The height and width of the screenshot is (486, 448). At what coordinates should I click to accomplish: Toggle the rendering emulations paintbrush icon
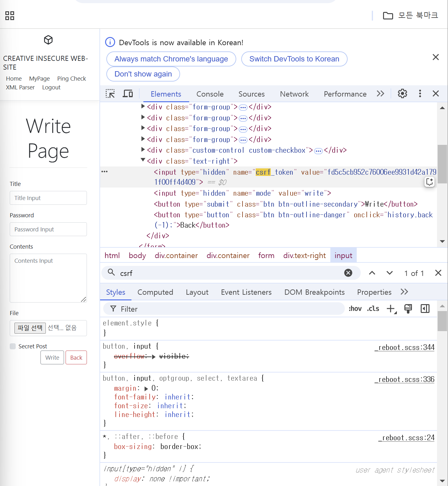(408, 309)
